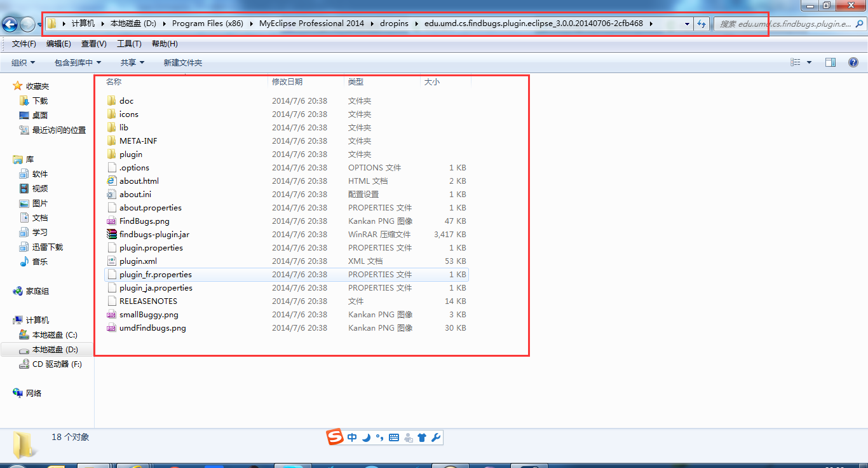
Task: Toggle Chinese/English mode on the Sogou bar
Action: point(352,437)
